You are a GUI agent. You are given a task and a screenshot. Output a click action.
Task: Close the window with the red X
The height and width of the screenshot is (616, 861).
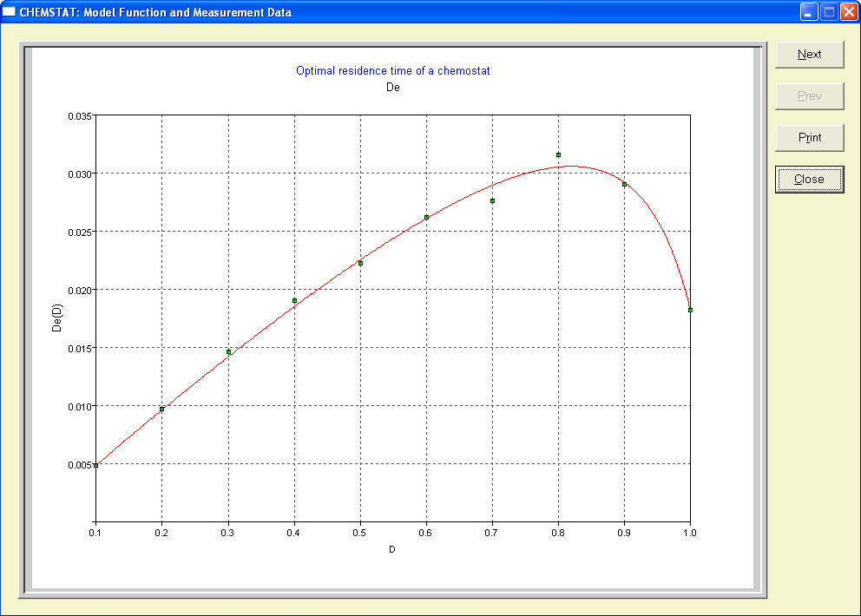(x=848, y=12)
